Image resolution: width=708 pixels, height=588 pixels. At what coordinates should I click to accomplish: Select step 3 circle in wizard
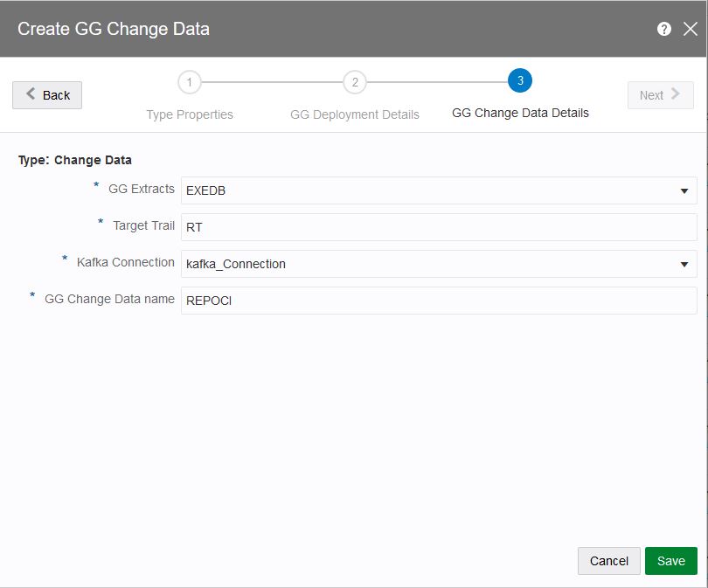point(520,81)
